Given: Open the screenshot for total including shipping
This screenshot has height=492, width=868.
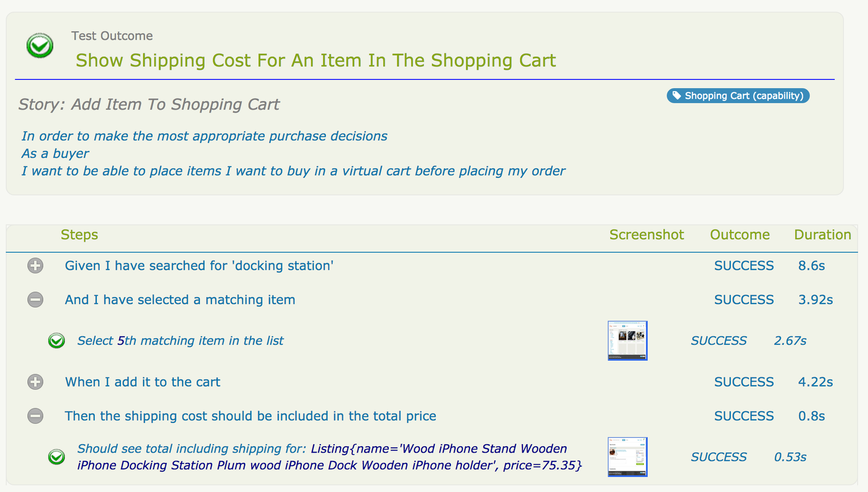Looking at the screenshot, I should coord(627,457).
